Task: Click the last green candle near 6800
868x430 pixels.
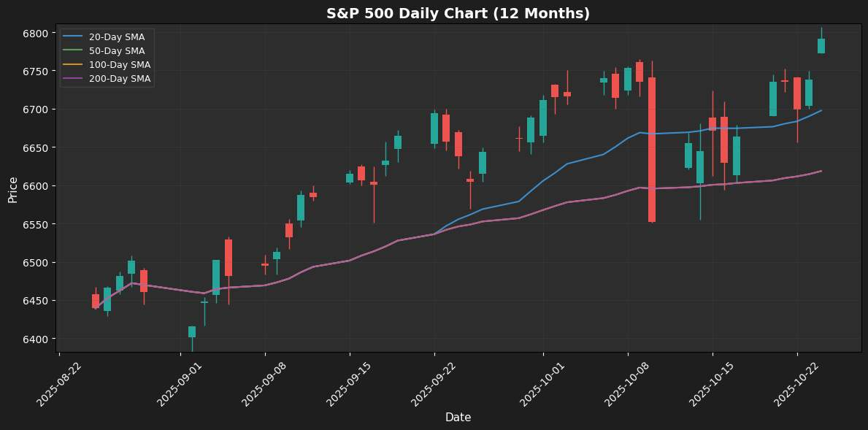Action: 821,46
